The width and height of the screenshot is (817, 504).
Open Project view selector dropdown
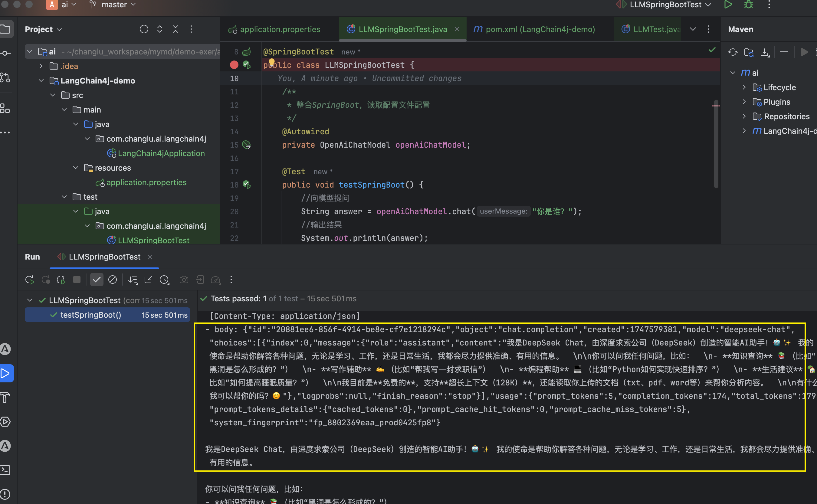43,29
